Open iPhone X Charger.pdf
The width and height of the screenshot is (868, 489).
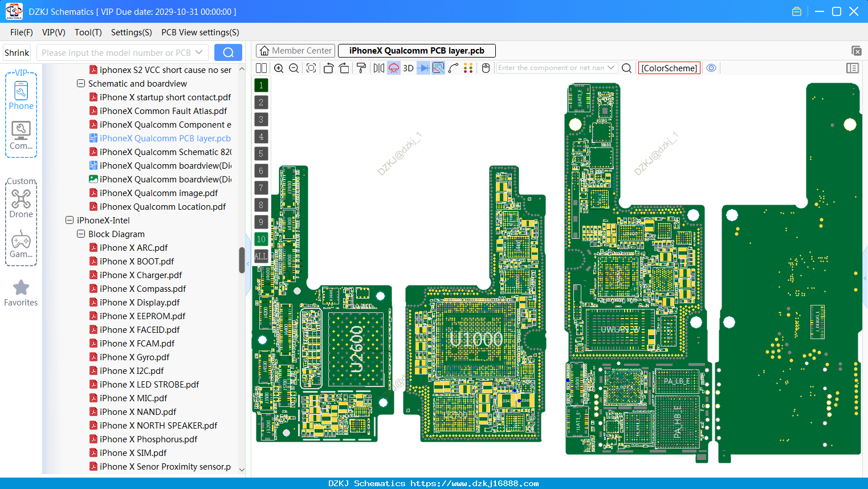point(141,275)
